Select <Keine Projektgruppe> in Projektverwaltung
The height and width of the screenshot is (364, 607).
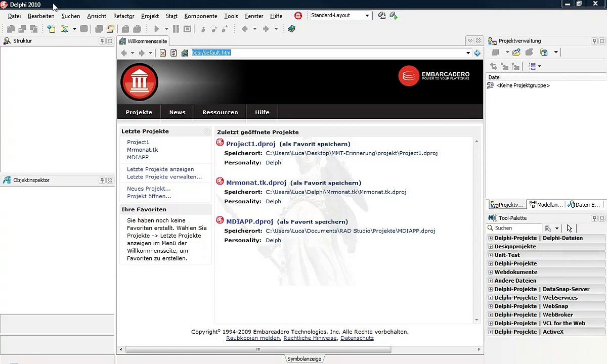tap(523, 85)
